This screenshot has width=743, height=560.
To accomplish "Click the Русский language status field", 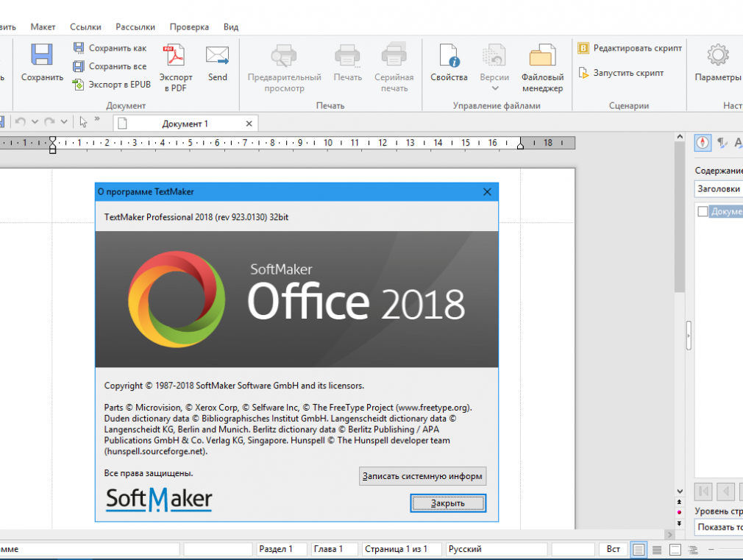I will pyautogui.click(x=496, y=549).
